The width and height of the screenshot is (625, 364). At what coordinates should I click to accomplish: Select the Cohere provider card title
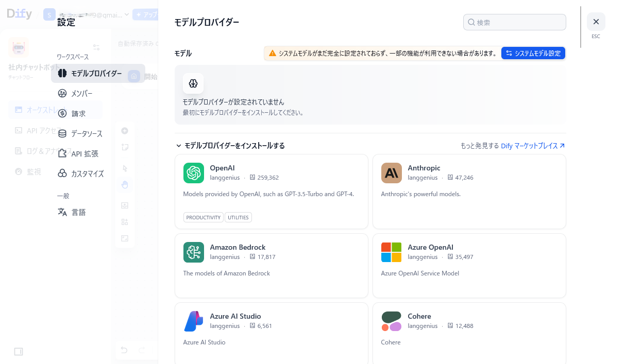coord(419,316)
